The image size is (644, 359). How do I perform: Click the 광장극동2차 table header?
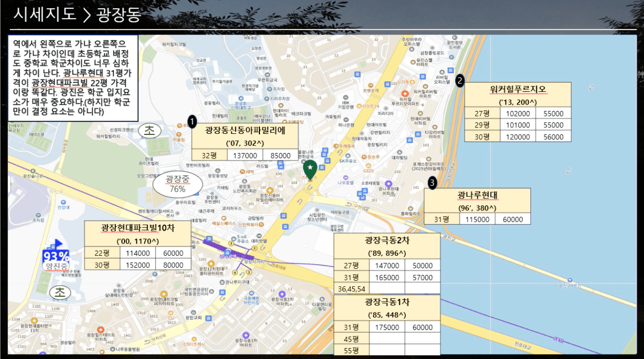387,240
